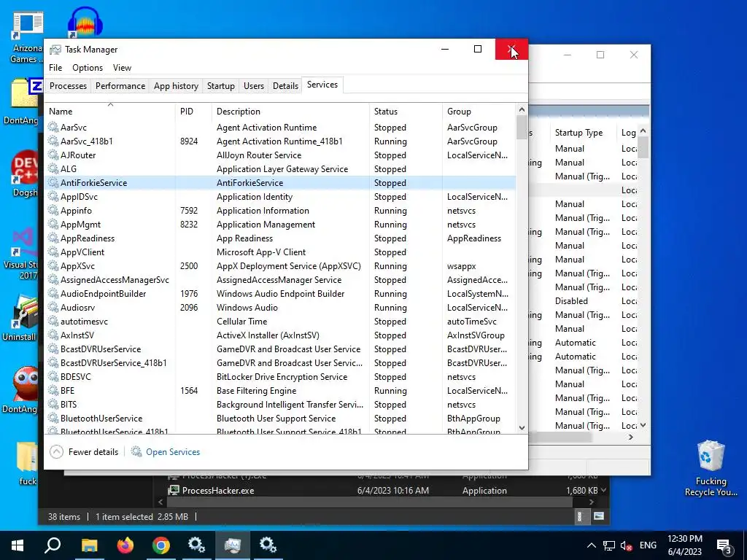Click the gear icon of the AarSvc service
This screenshot has height=560, width=747.
[x=53, y=127]
